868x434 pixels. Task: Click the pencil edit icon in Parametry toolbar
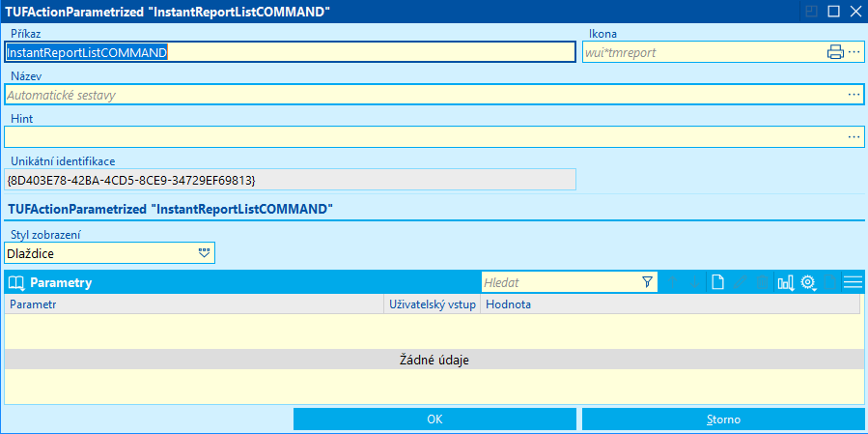click(740, 282)
